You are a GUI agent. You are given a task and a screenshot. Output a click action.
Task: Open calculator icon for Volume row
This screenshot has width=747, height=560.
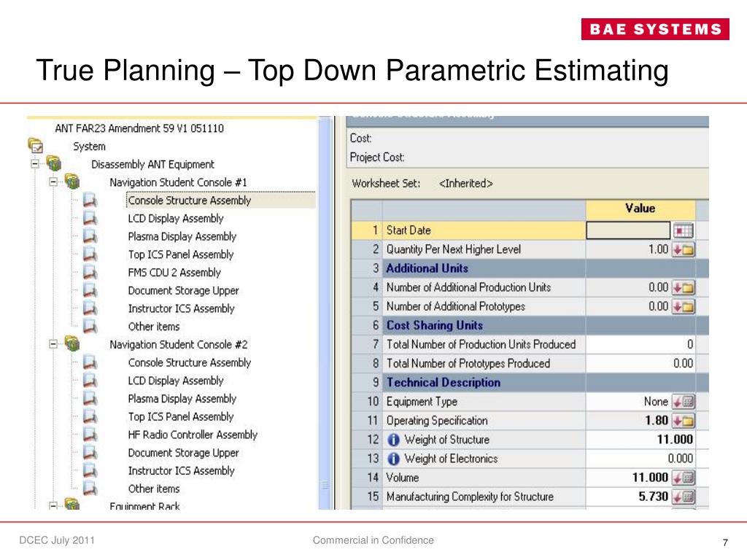coord(683,478)
